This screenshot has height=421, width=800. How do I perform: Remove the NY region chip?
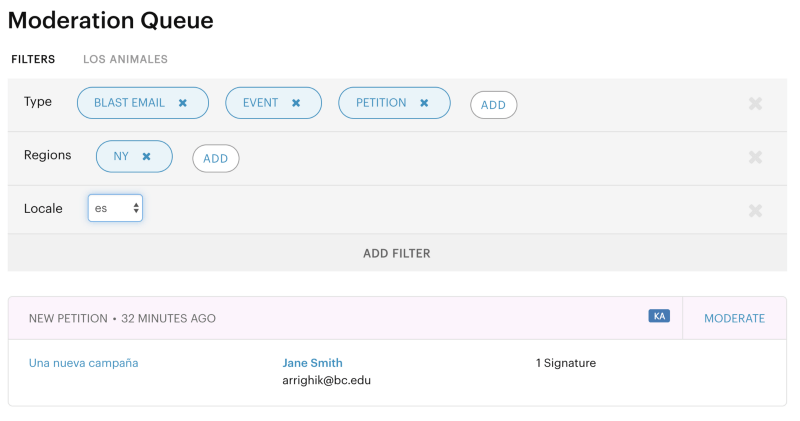pyautogui.click(x=146, y=157)
